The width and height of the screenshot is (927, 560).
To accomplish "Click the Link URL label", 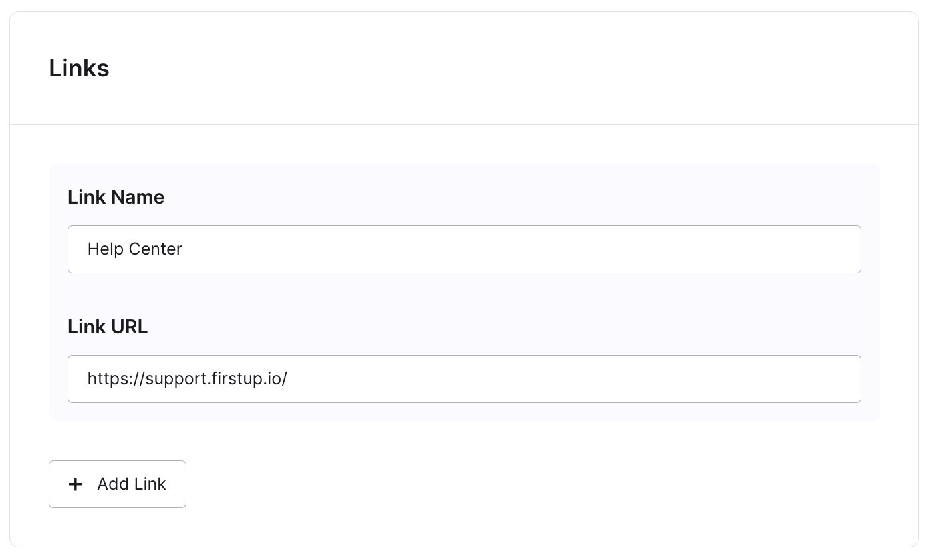I will pos(108,327).
